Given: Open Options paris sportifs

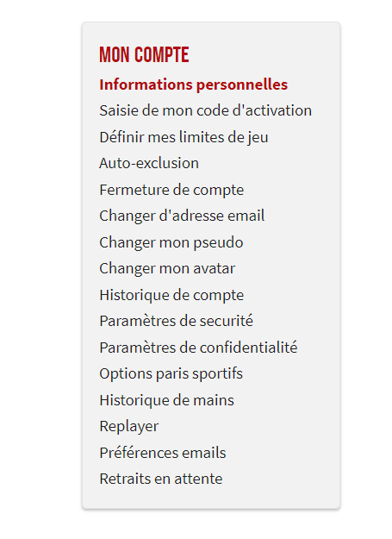Looking at the screenshot, I should click(x=171, y=374).
